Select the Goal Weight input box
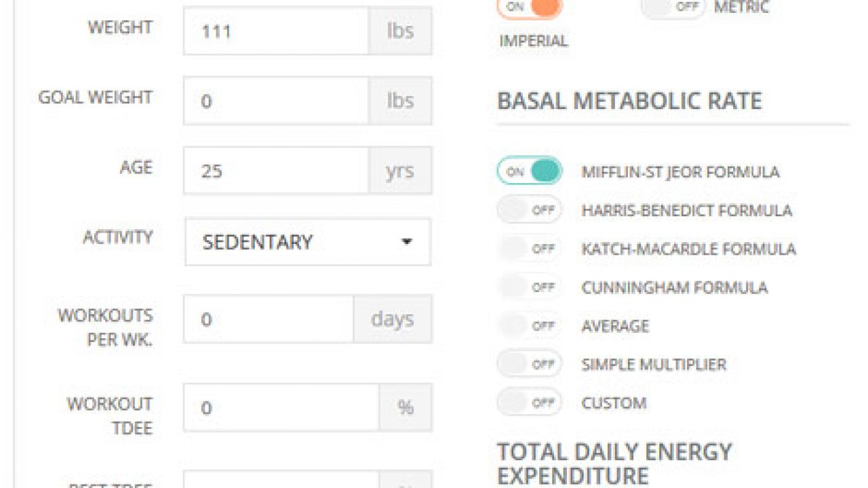 [x=276, y=101]
